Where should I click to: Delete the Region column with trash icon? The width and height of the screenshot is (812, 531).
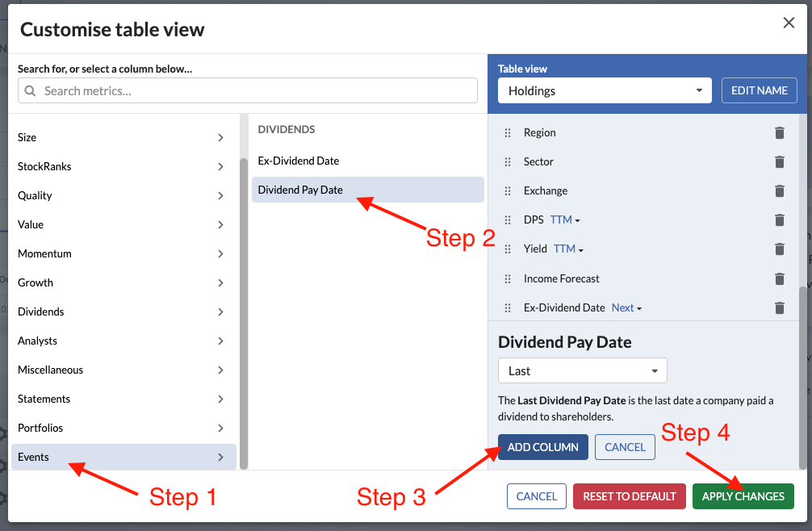[x=779, y=132]
